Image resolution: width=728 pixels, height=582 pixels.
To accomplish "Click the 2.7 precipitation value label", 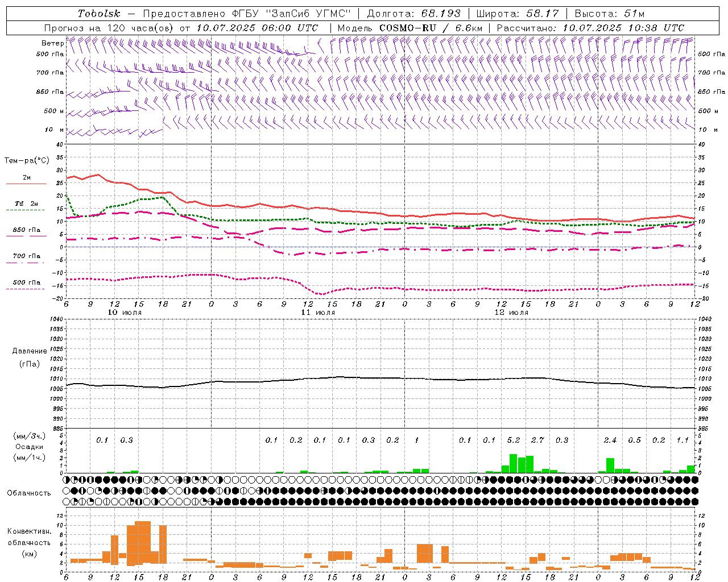I will click(x=537, y=440).
